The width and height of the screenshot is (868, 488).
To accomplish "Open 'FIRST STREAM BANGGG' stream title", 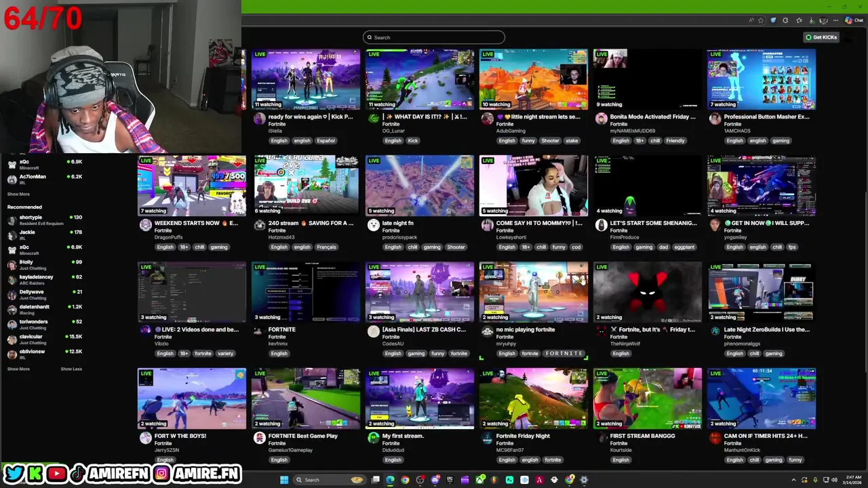I will 642,436.
